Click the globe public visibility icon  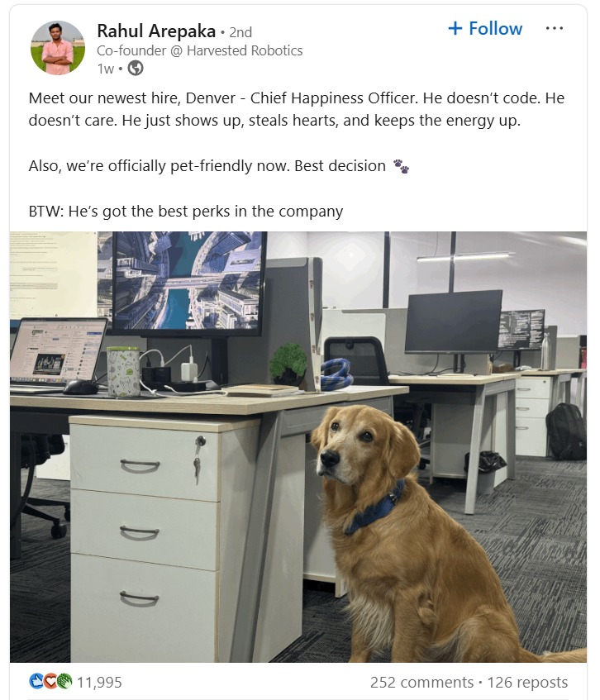136,69
